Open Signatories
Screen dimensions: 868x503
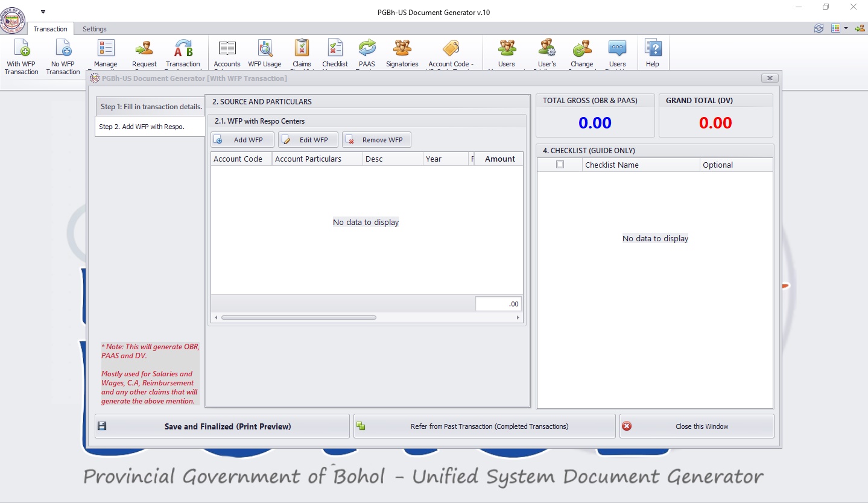[402, 54]
